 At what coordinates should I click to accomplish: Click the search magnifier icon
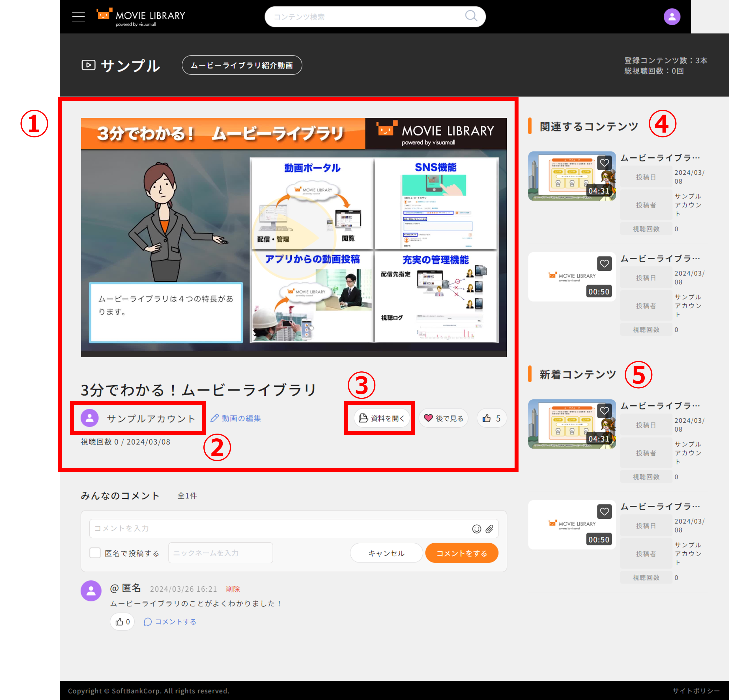click(x=471, y=16)
